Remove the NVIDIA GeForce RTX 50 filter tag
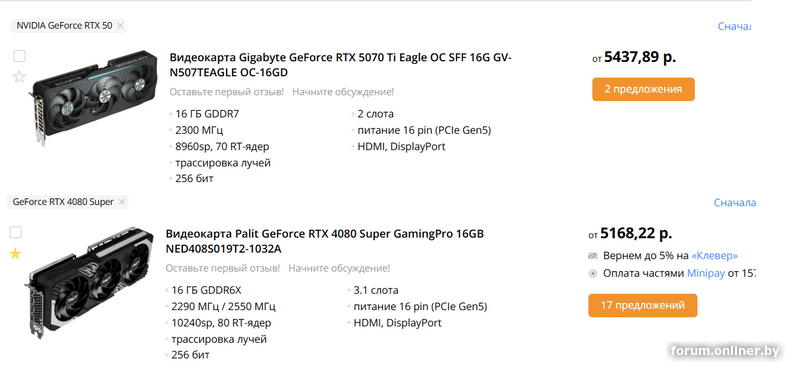This screenshot has height=372, width=800. tap(120, 26)
